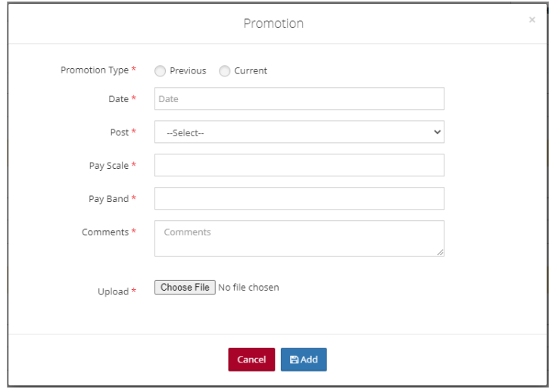Image resolution: width=555 pixels, height=392 pixels.
Task: Click the floppy disk icon on Add button
Action: pos(295,359)
